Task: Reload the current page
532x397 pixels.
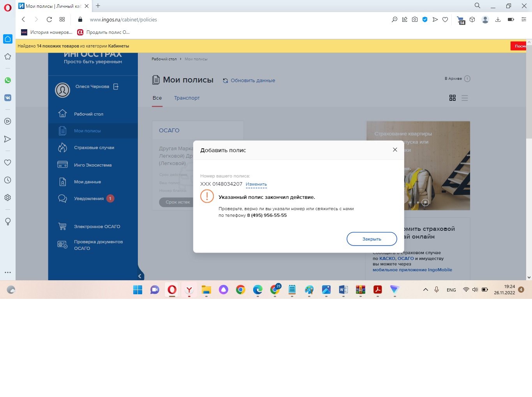Action: click(x=49, y=19)
